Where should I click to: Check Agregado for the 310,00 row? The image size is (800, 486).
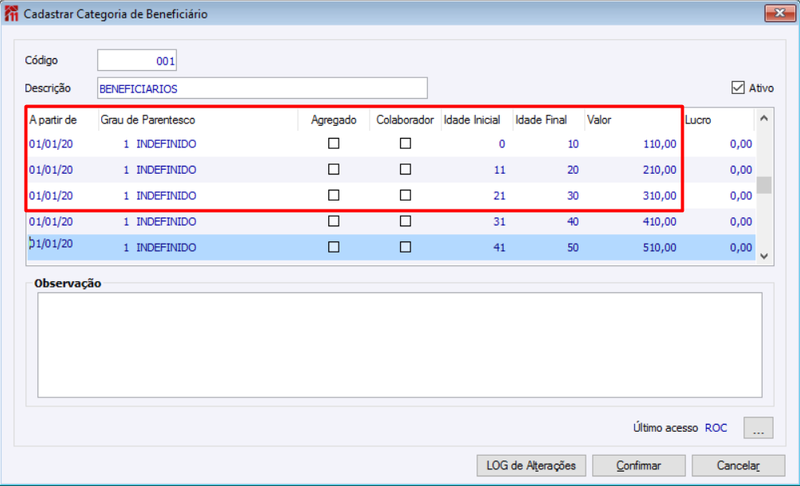tap(334, 195)
